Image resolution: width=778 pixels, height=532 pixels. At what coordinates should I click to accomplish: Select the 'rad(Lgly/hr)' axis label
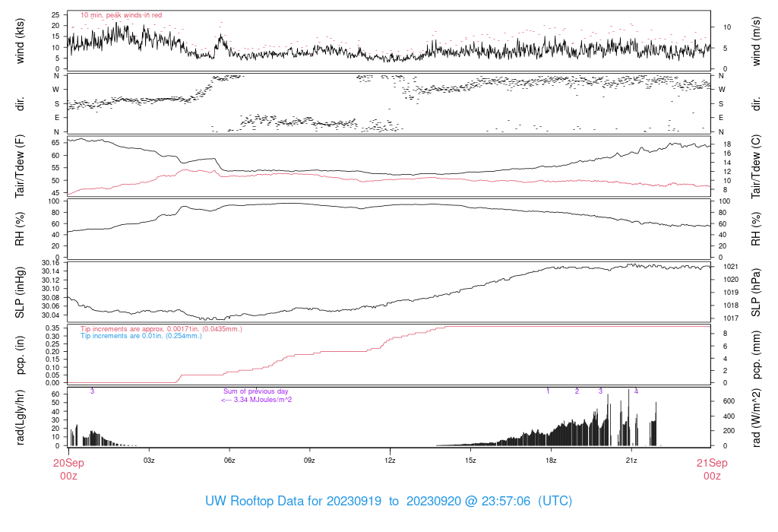pos(20,417)
